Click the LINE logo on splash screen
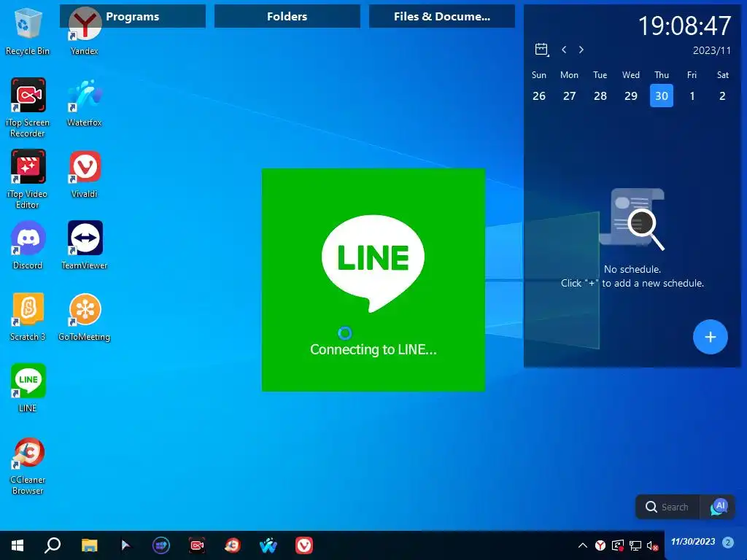This screenshot has height=560, width=747. (x=373, y=263)
